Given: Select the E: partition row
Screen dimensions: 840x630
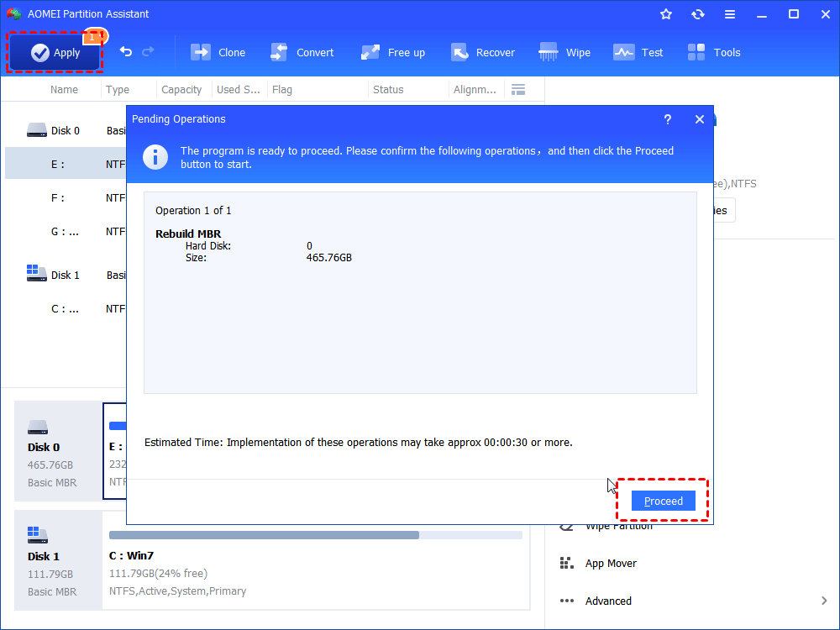Looking at the screenshot, I should click(x=66, y=164).
